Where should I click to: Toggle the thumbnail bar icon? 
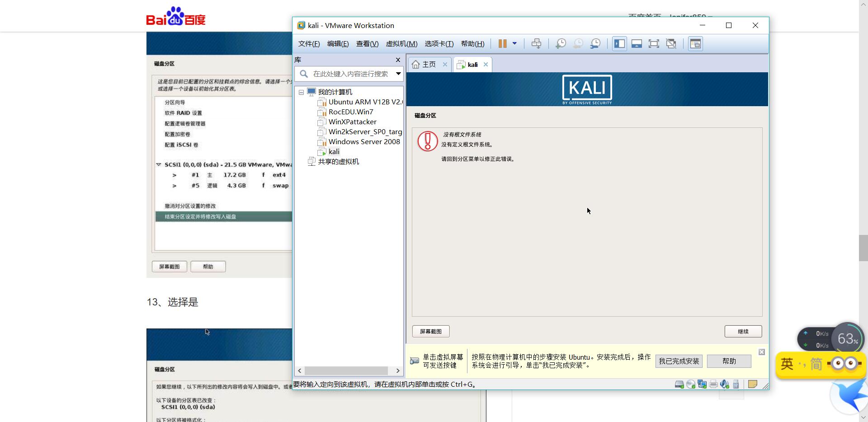pyautogui.click(x=637, y=44)
